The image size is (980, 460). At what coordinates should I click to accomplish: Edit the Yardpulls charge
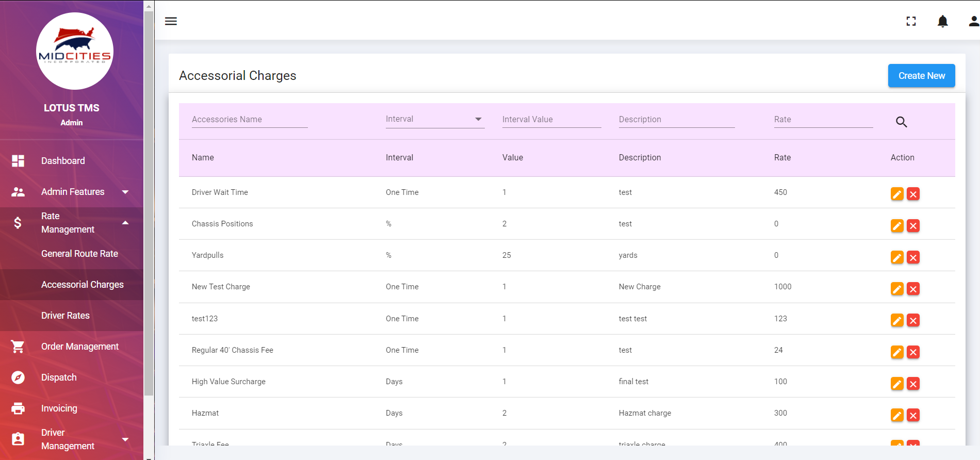[897, 257]
